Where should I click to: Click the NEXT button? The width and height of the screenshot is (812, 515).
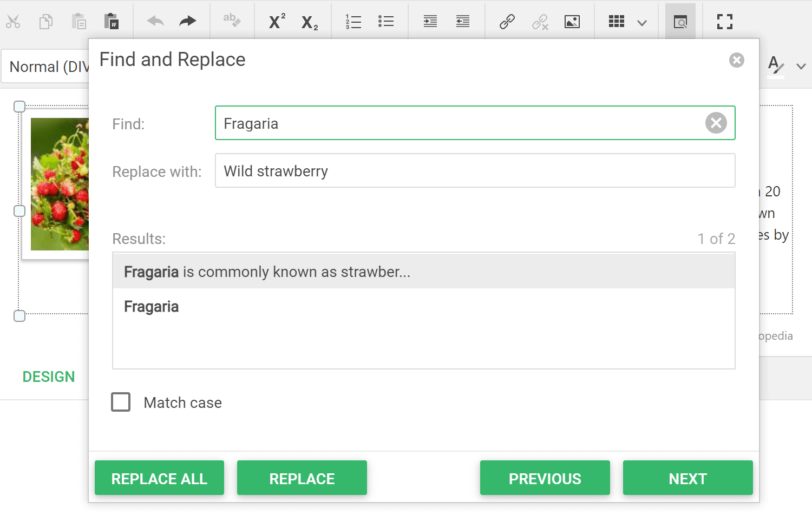tap(687, 478)
